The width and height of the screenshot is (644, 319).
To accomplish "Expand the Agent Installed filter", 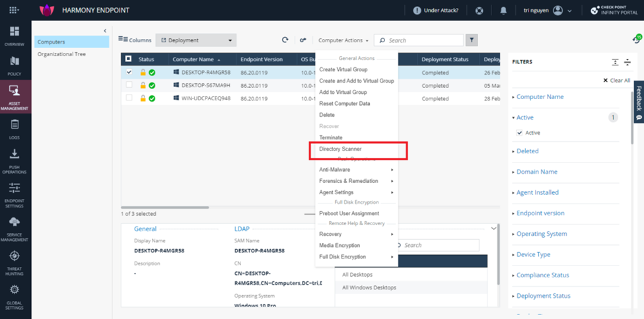I will [537, 192].
